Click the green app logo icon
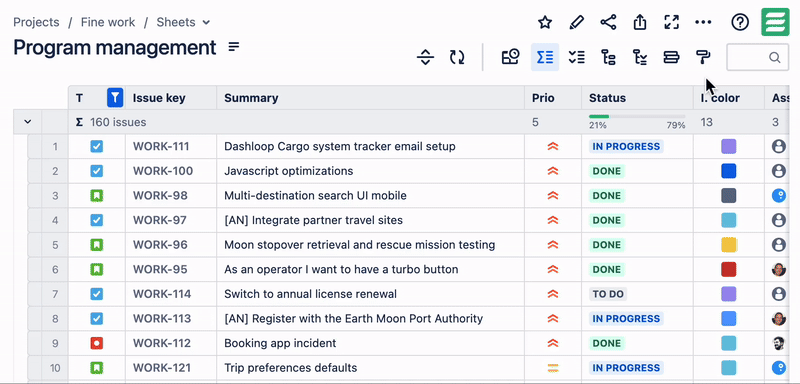This screenshot has width=800, height=384. [x=776, y=22]
